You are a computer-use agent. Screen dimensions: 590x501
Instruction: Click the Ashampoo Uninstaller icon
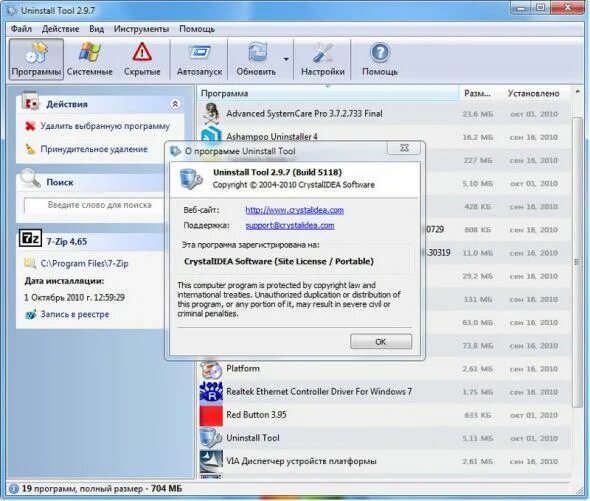211,136
